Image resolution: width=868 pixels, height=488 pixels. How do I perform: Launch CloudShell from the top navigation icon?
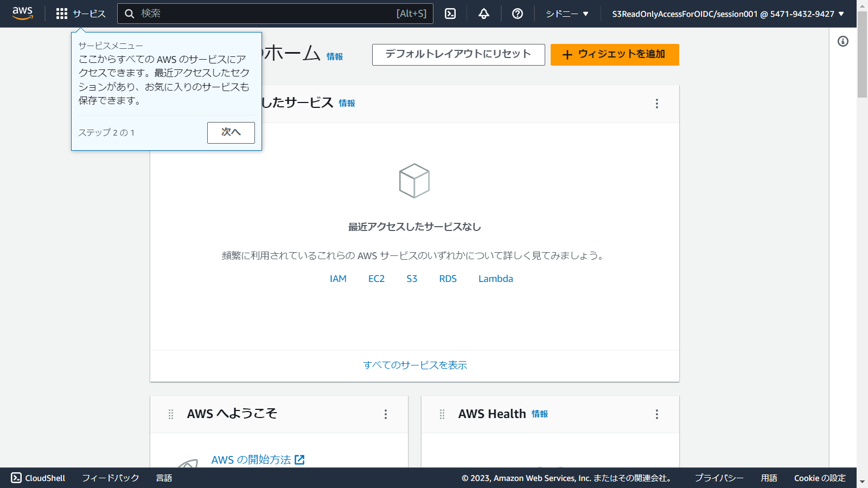click(x=450, y=14)
